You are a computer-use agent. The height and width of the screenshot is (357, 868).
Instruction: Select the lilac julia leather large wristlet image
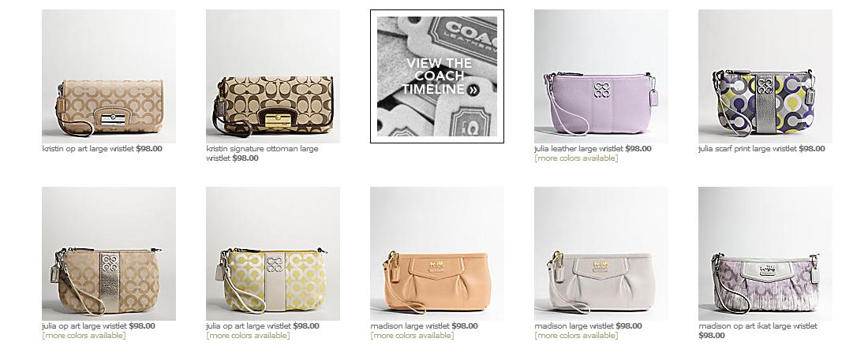coord(600,76)
